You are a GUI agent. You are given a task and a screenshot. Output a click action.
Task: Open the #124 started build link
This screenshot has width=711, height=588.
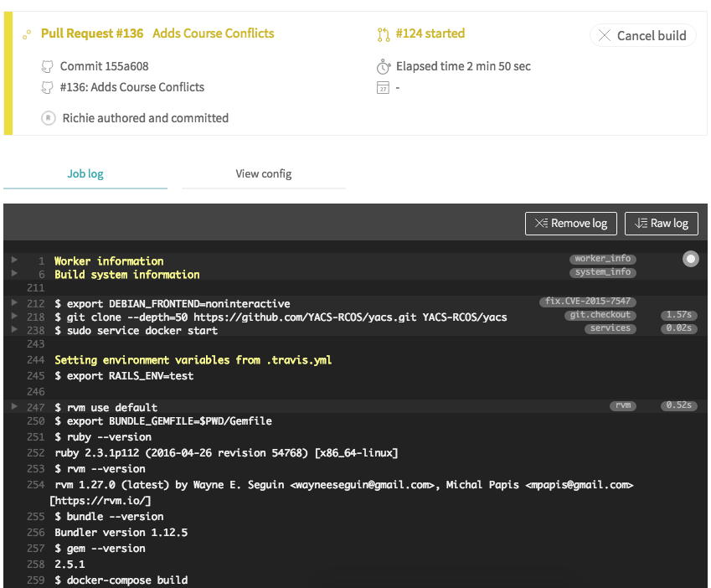pos(430,34)
